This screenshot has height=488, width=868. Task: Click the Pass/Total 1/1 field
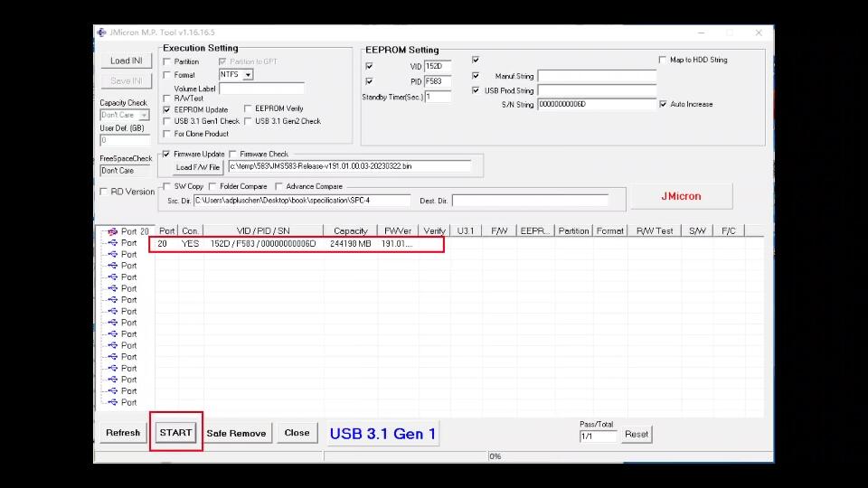coord(598,436)
